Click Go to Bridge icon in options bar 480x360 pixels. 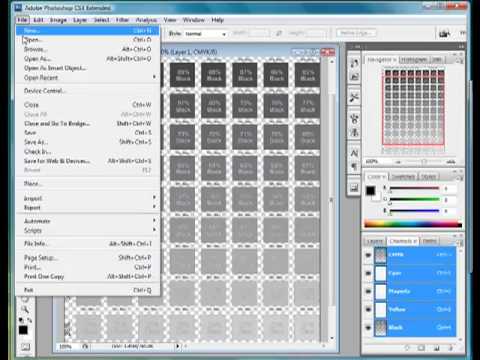pyautogui.click(x=444, y=34)
